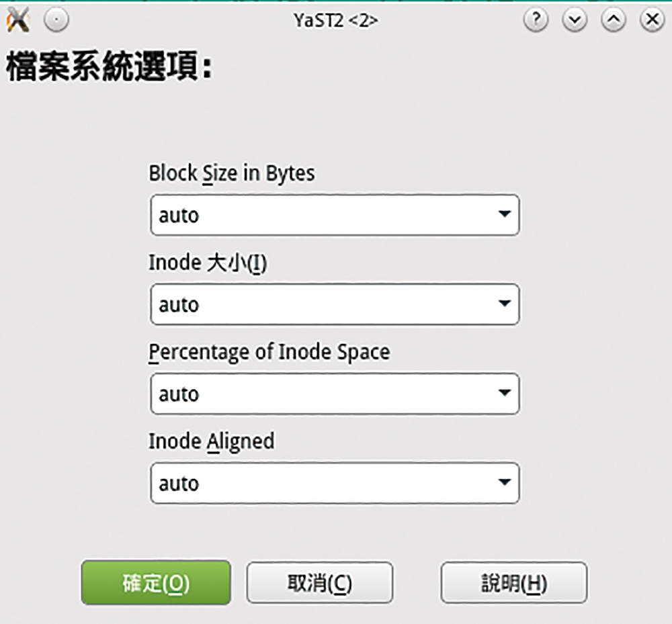The width and height of the screenshot is (672, 624).
Task: Click the YaST2 <2> title bar
Action: [x=335, y=20]
